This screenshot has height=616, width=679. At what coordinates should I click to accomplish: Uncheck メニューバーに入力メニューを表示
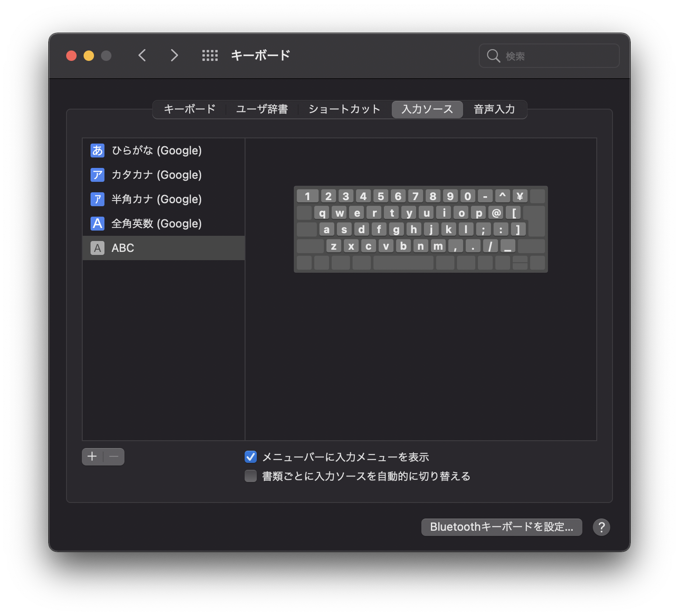pyautogui.click(x=250, y=457)
